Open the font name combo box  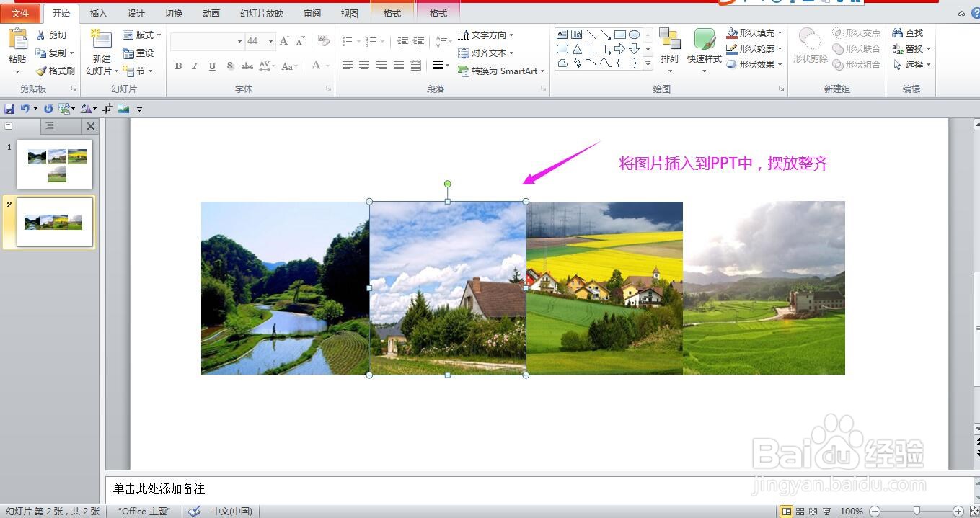(207, 42)
